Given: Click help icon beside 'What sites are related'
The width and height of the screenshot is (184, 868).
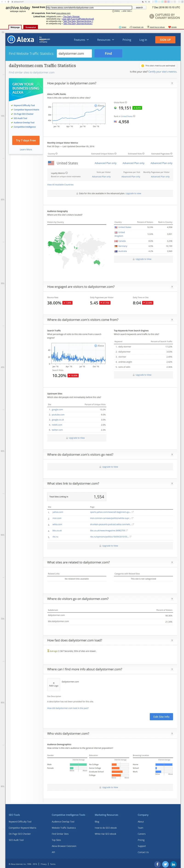Looking at the screenshot, I should click(x=172, y=562).
